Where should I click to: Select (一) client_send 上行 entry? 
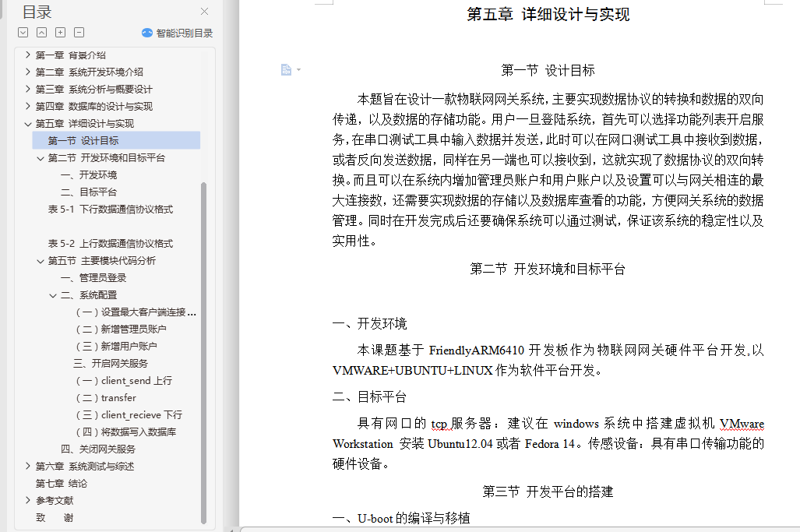coord(124,381)
